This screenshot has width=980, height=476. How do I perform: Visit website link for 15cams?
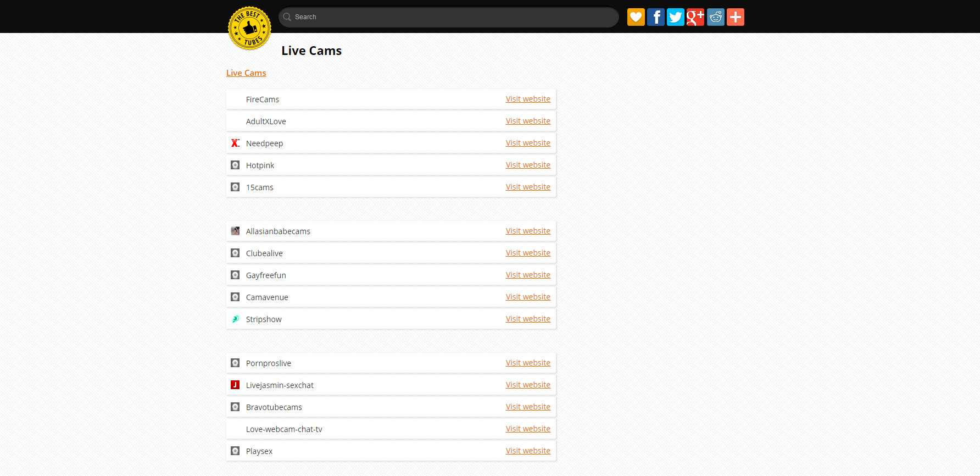(528, 187)
